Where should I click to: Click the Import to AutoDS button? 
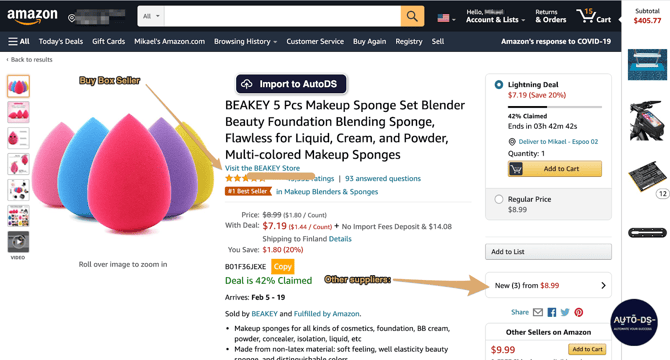(291, 84)
